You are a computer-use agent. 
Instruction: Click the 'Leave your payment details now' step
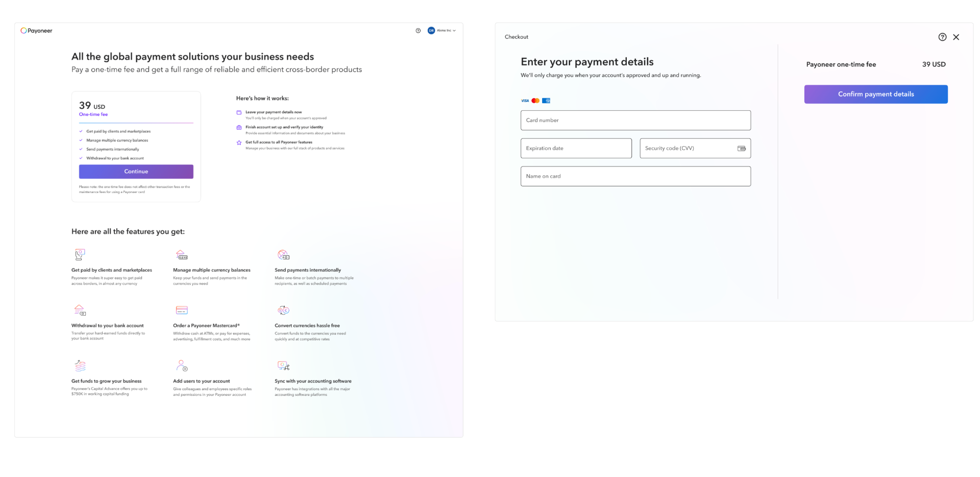(x=274, y=112)
